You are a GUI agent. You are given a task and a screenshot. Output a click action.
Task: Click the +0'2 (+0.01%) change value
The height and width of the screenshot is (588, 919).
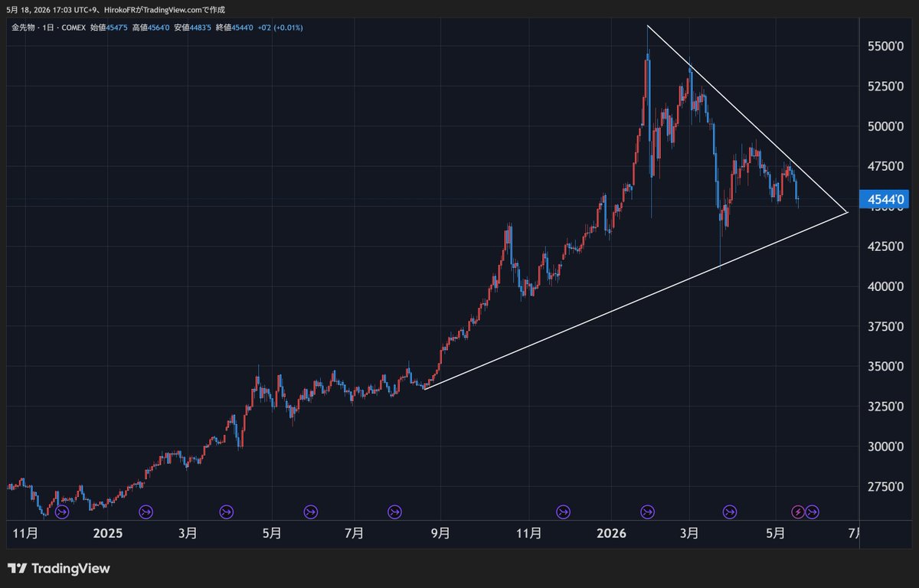[x=280, y=28]
